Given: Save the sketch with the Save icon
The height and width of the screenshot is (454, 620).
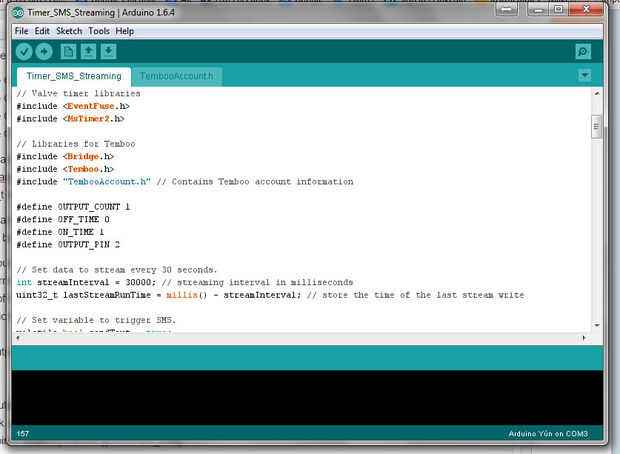Looking at the screenshot, I should pyautogui.click(x=108, y=52).
